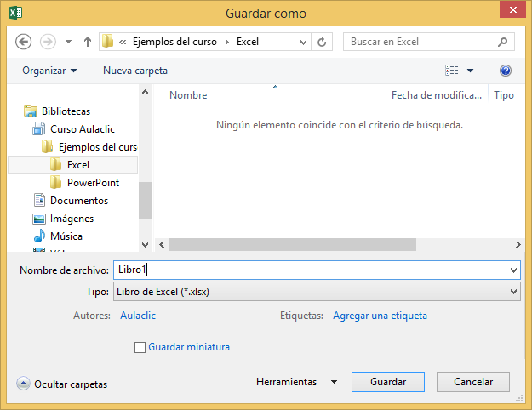The image size is (532, 410).
Task: Click the back navigation arrow
Action: click(x=23, y=41)
